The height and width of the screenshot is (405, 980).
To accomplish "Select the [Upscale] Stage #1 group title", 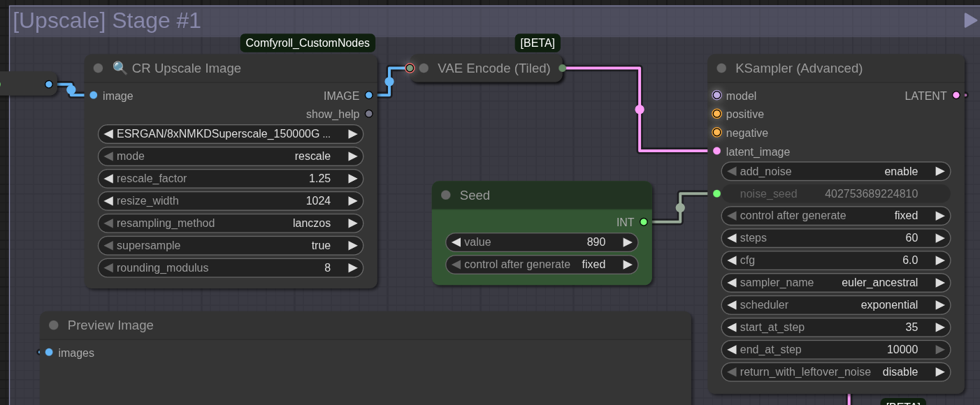I will click(107, 20).
